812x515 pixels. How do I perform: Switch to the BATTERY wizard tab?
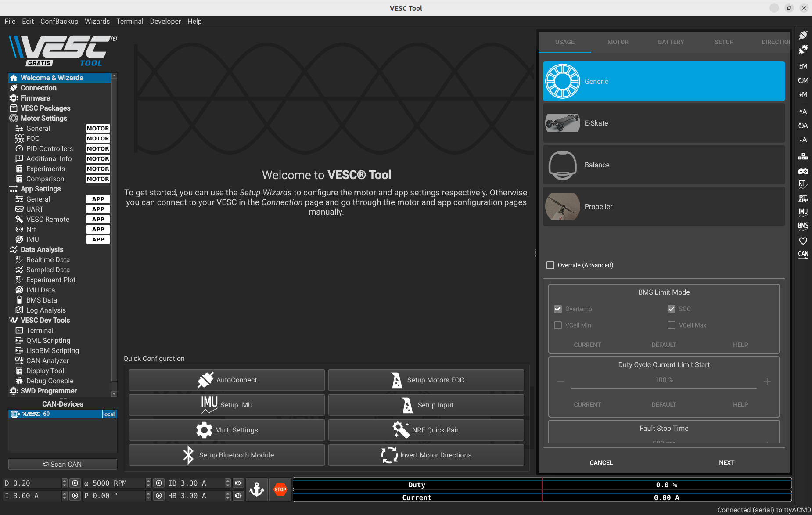[x=671, y=42]
